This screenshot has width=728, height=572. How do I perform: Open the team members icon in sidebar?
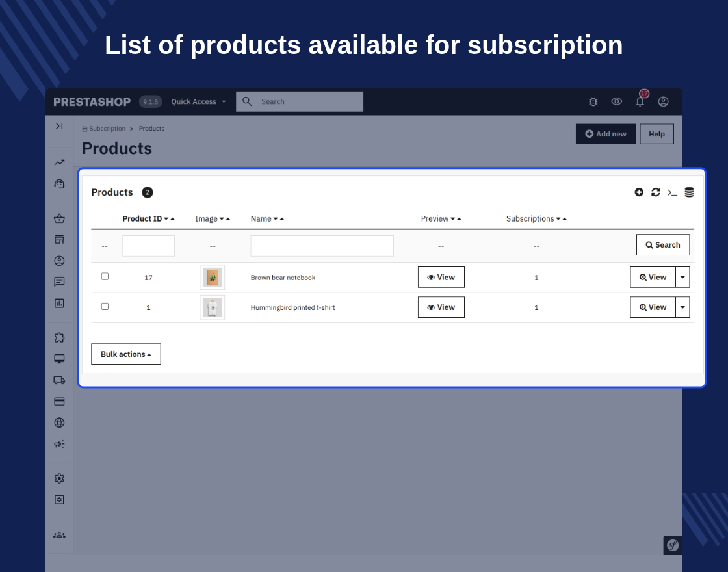tap(59, 535)
